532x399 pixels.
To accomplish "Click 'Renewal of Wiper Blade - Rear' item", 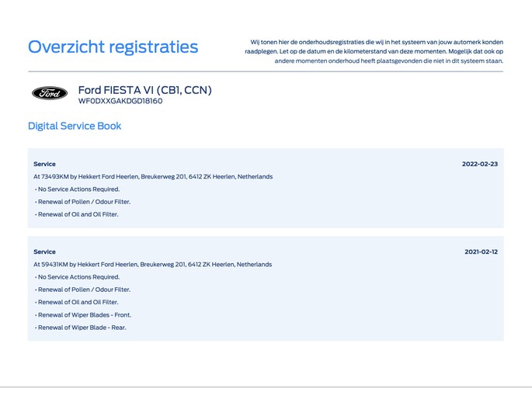I will (81, 328).
